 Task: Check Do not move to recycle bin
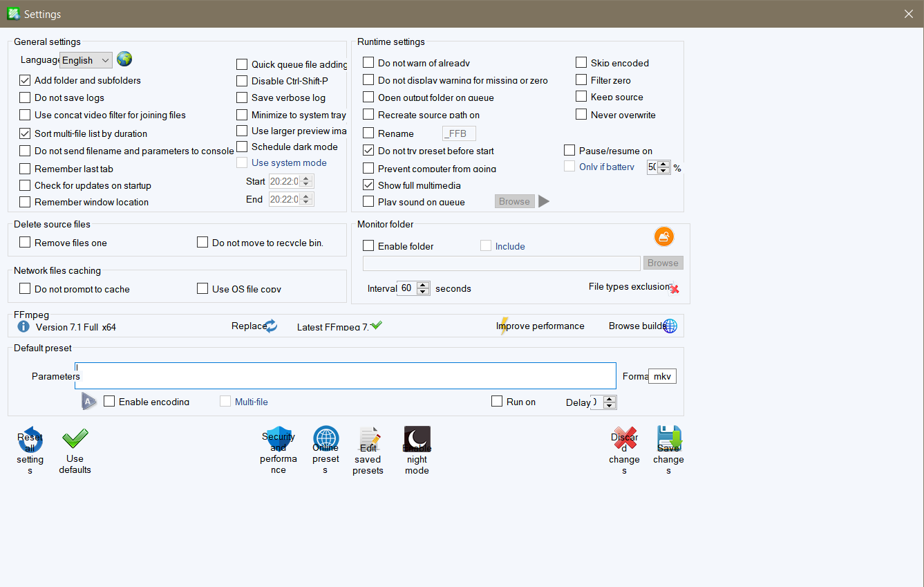pyautogui.click(x=202, y=243)
